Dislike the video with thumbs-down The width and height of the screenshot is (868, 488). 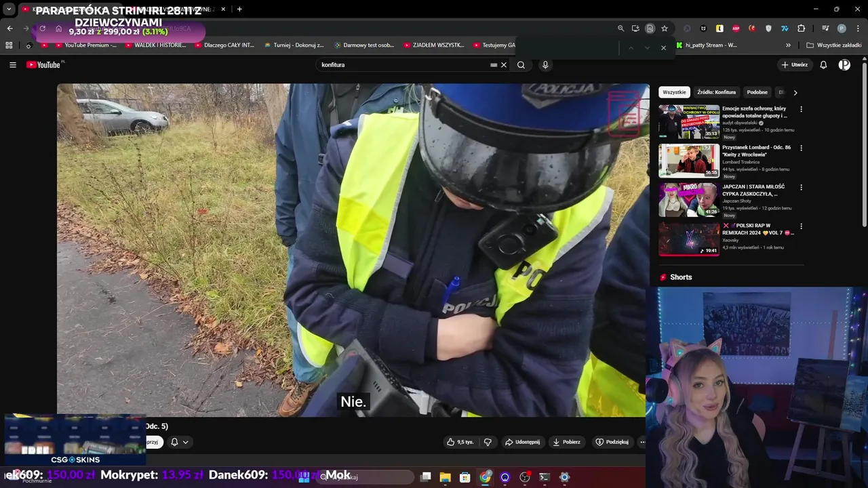pos(488,442)
